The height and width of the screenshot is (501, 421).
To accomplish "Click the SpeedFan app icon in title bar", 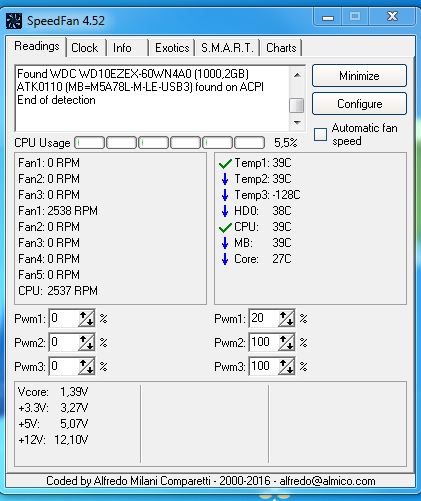I will click(14, 21).
